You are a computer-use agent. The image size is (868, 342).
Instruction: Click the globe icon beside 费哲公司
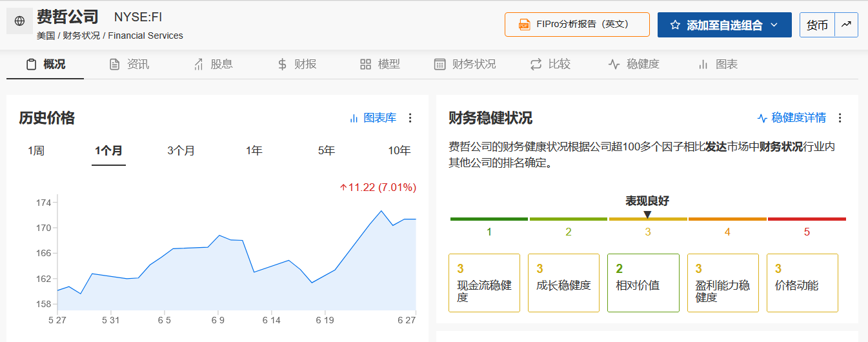(x=19, y=21)
